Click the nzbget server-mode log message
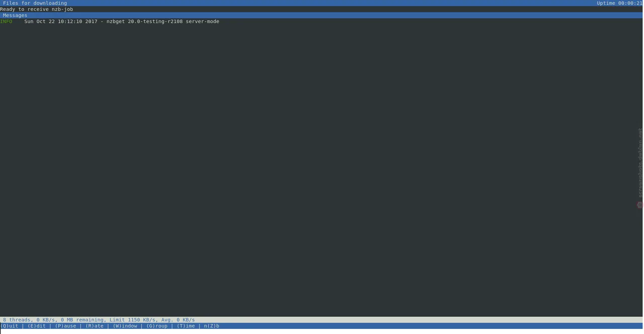The image size is (644, 334). tap(122, 21)
